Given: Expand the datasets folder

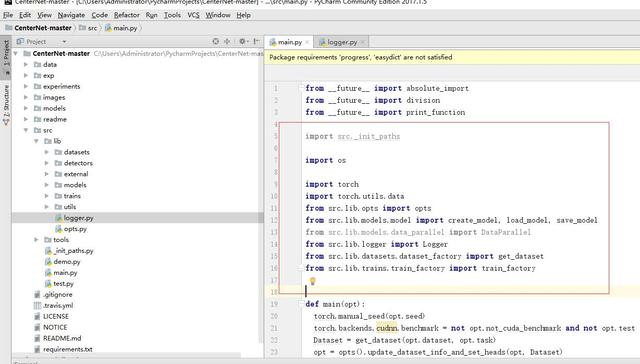Looking at the screenshot, I should (47, 152).
